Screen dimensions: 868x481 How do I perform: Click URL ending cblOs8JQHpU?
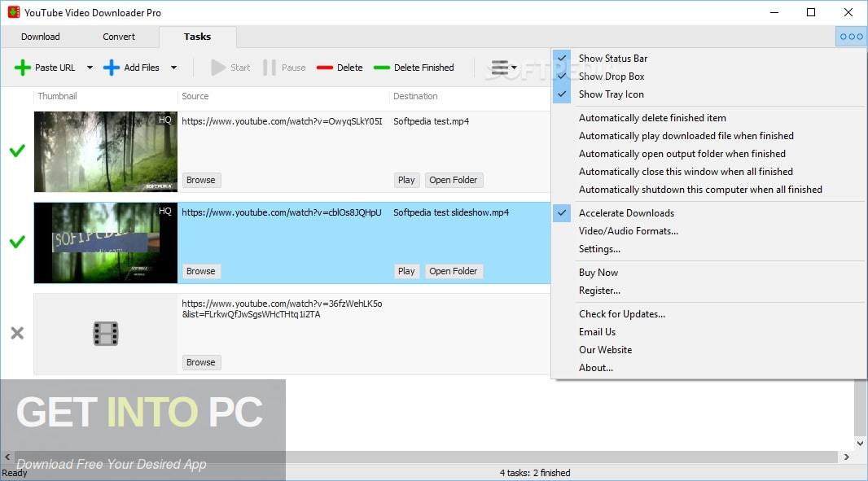click(x=282, y=212)
